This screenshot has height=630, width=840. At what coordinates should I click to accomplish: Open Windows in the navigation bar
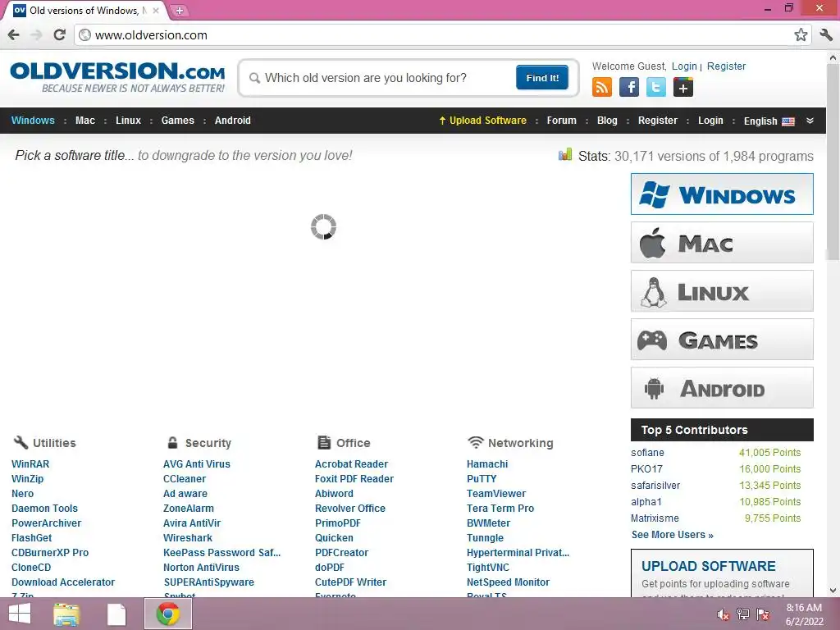click(x=33, y=121)
